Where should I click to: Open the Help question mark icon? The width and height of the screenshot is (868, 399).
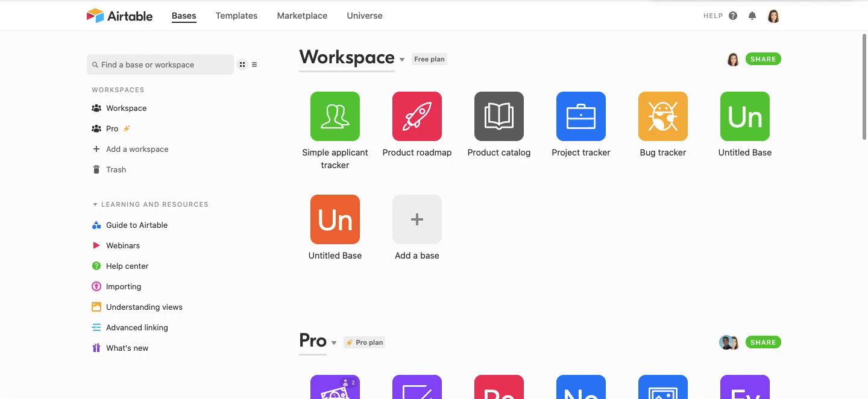point(733,16)
